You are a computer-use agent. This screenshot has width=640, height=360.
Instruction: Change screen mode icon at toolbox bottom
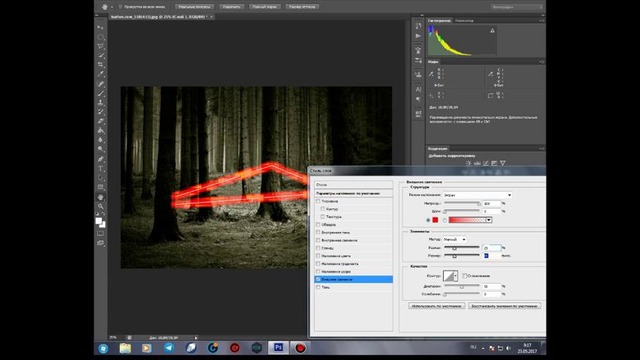click(100, 243)
